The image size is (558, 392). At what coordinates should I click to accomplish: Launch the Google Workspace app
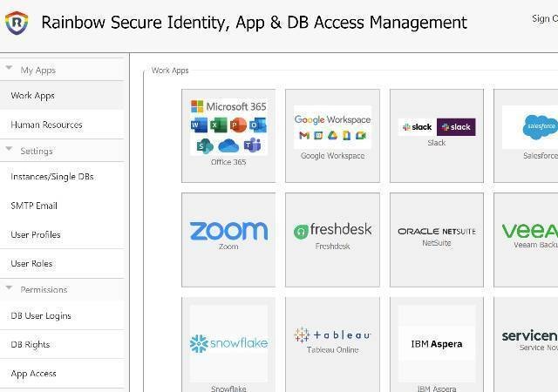coord(332,134)
